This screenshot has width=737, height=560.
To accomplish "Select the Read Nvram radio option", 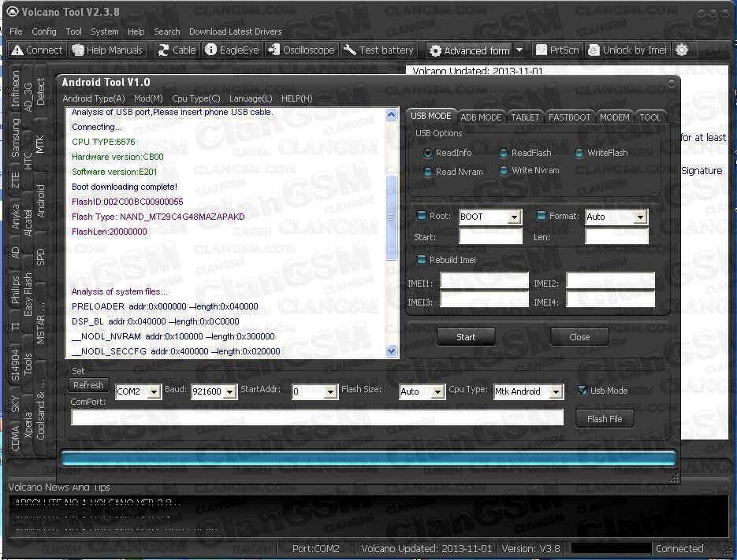I will [x=427, y=172].
